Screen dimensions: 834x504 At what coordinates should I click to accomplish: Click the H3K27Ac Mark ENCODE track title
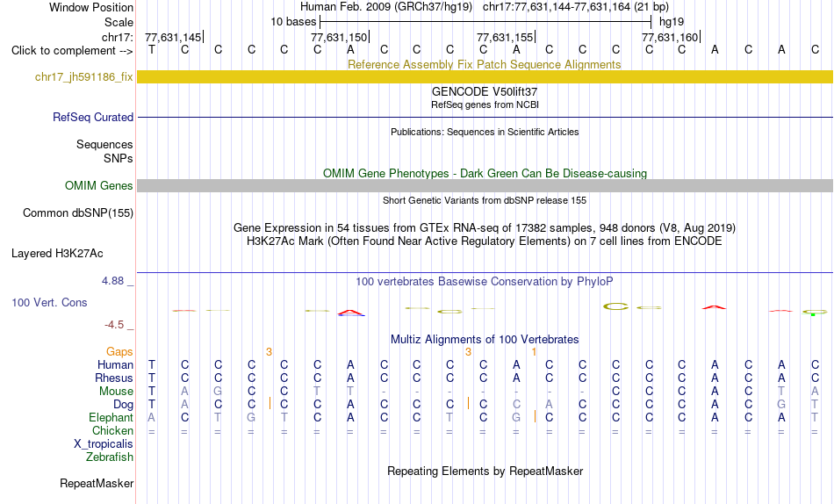(485, 241)
